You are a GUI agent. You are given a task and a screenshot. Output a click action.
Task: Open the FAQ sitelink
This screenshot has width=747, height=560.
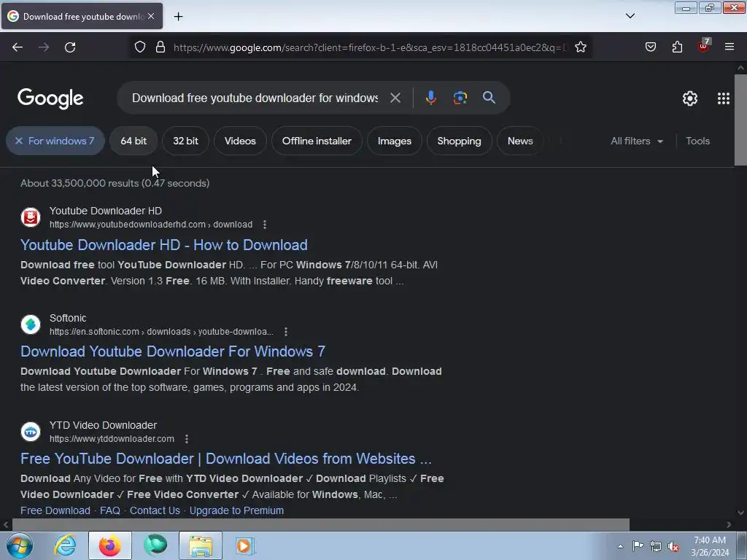point(110,510)
